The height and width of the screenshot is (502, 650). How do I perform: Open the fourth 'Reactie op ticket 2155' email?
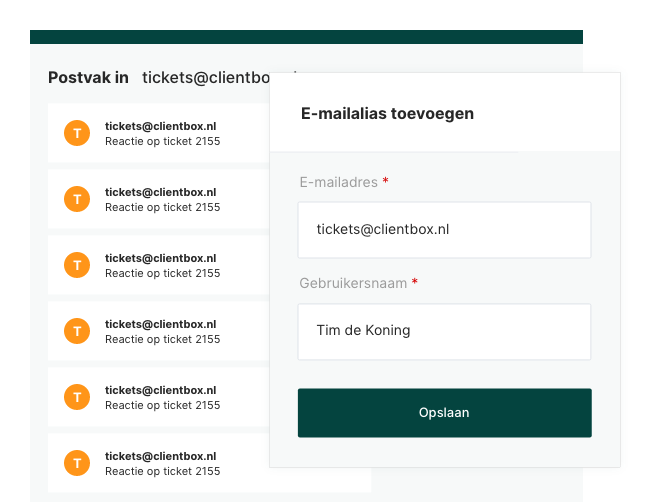[x=163, y=339]
